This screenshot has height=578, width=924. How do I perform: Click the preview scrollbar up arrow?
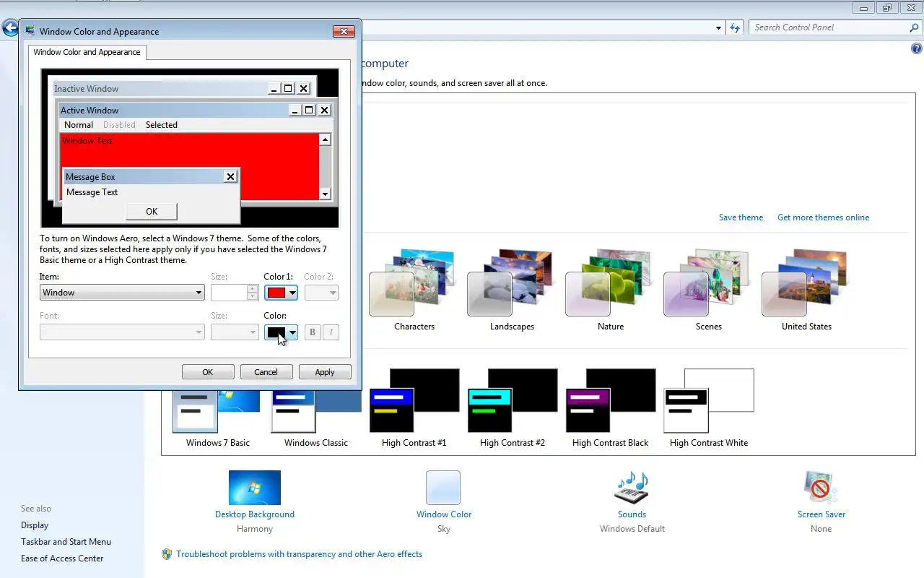click(325, 140)
